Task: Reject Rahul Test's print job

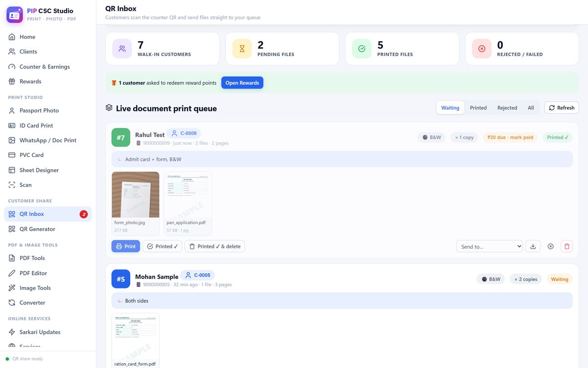Action: pos(550,246)
